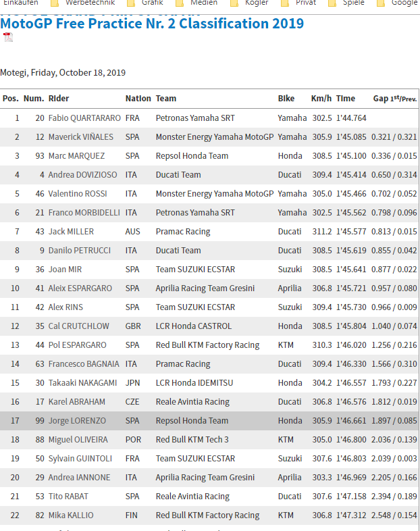Click rider name Maverick VIÑALES
Image resolution: width=420 pixels, height=531 pixels.
(x=80, y=137)
